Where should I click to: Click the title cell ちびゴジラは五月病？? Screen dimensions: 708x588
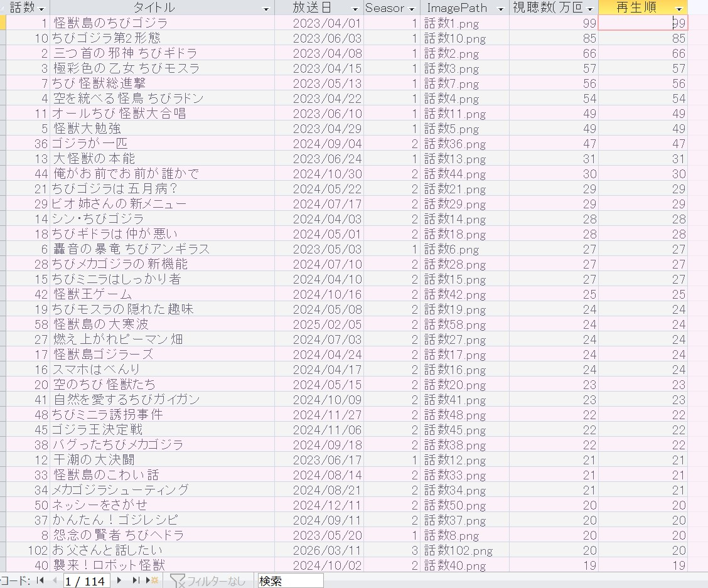tap(162, 189)
